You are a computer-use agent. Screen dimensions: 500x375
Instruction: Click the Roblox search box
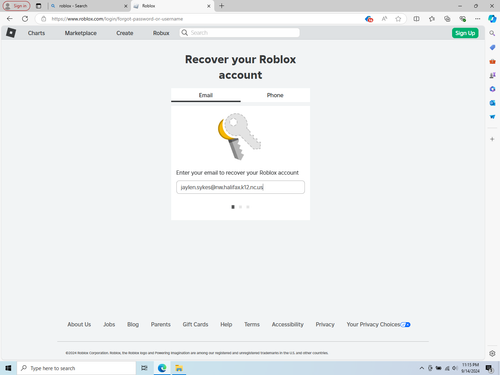click(239, 33)
